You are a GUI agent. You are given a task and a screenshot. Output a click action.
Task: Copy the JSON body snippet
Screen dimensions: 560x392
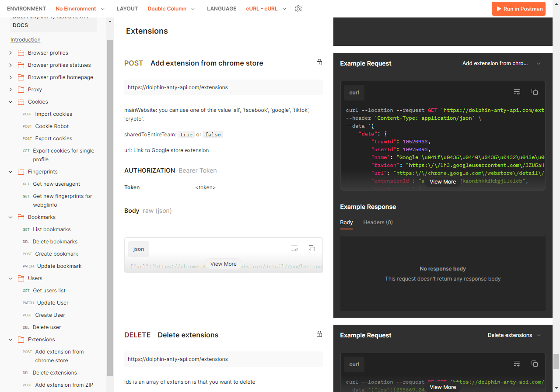(312, 248)
